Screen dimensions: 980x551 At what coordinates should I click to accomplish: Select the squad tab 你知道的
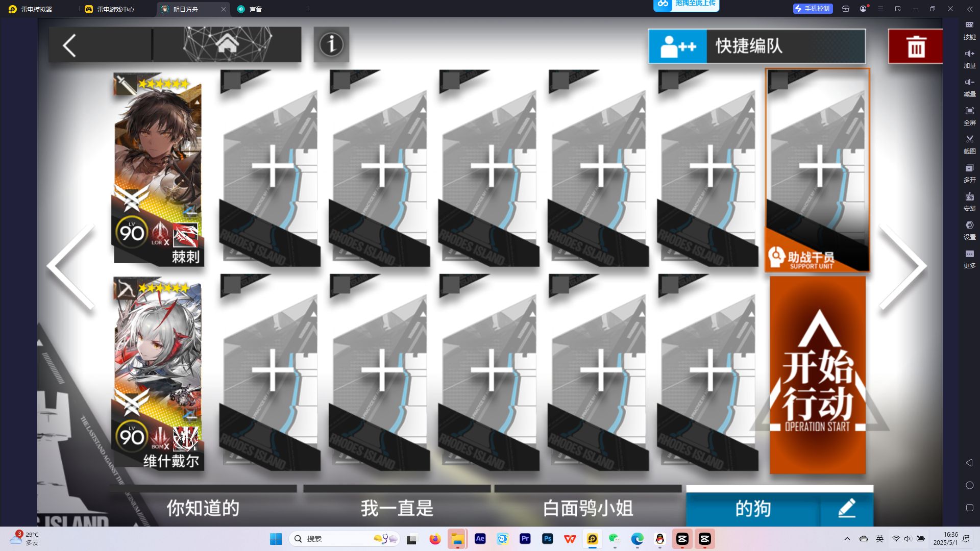pos(203,508)
